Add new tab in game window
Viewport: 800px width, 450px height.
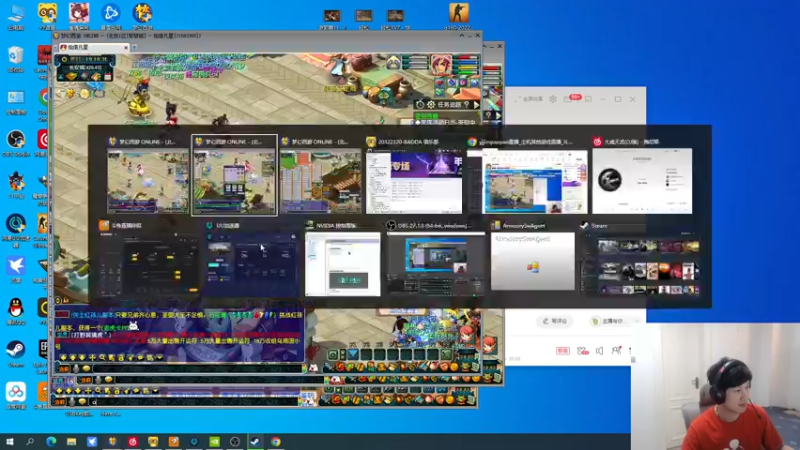click(134, 47)
